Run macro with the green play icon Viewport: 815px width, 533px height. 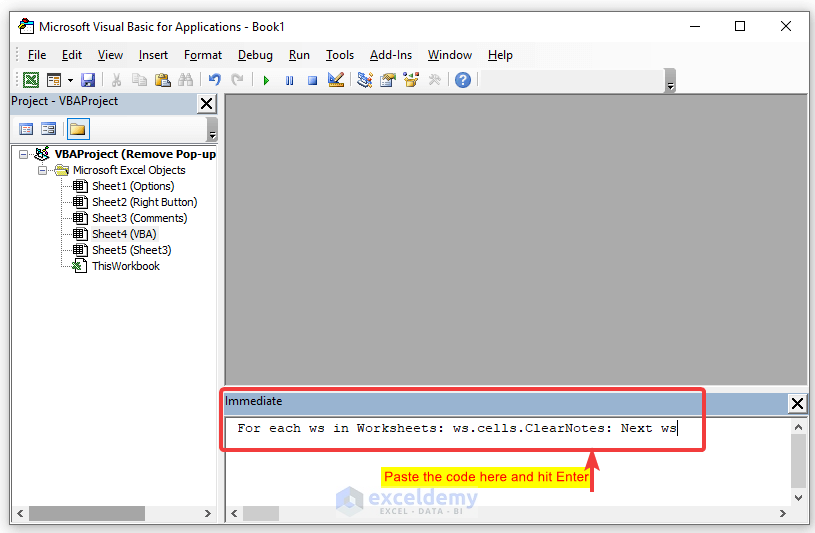tap(266, 80)
